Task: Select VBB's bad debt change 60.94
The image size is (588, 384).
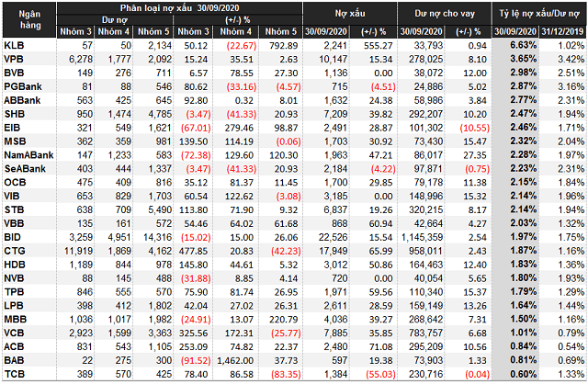Action: click(381, 223)
